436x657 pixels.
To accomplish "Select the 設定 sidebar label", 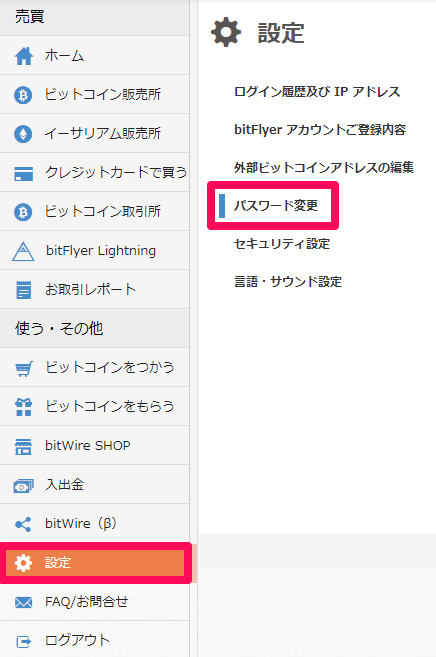I will [x=58, y=563].
